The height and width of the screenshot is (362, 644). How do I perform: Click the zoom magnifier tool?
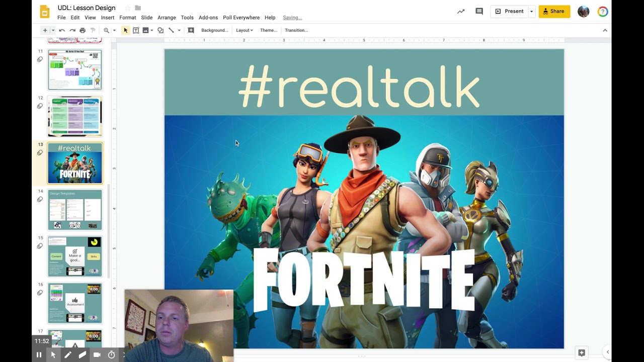(106, 30)
